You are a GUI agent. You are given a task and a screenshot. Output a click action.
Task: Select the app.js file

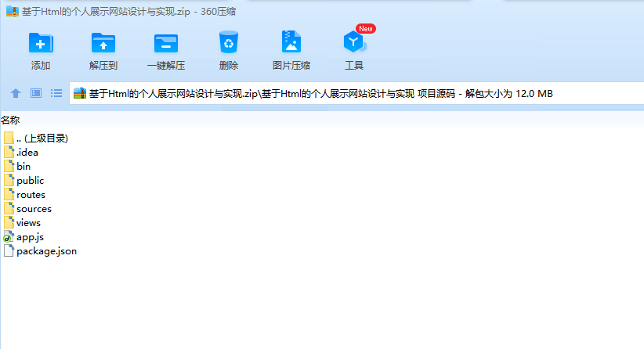(24, 237)
